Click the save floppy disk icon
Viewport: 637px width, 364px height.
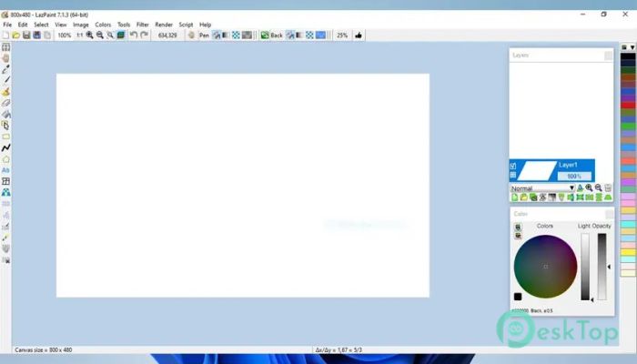tap(26, 35)
